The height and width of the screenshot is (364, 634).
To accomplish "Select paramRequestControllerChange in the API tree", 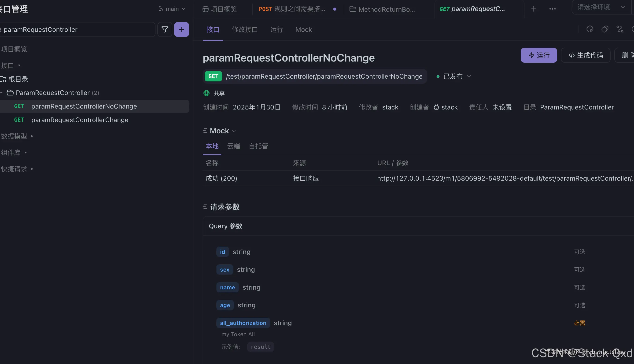I will click(80, 120).
